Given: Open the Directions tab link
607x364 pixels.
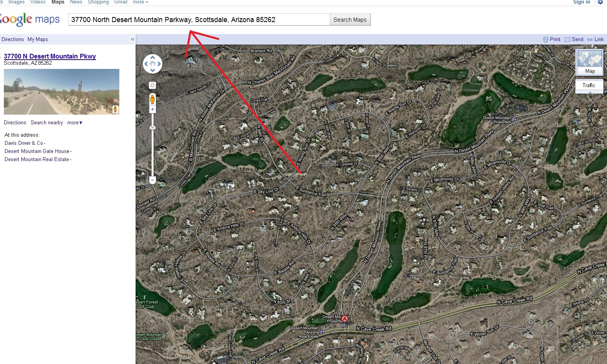Looking at the screenshot, I should coord(13,39).
